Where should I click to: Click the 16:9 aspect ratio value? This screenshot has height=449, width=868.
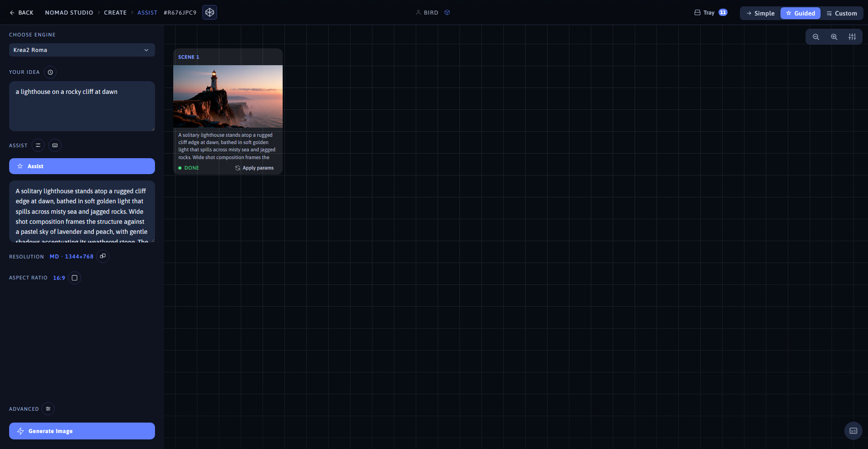point(59,278)
